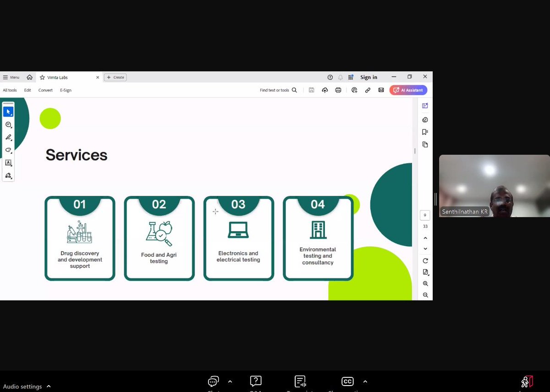Select the freehand draw lasso tool

point(8,150)
